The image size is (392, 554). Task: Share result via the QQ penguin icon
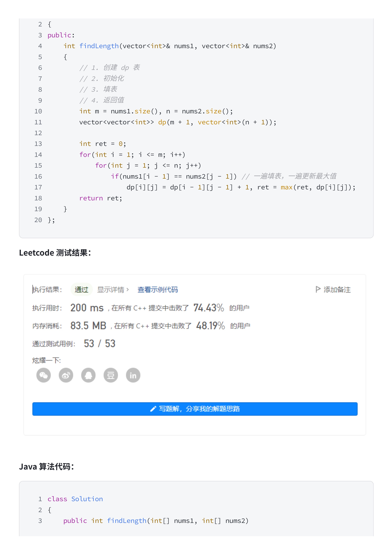(88, 375)
